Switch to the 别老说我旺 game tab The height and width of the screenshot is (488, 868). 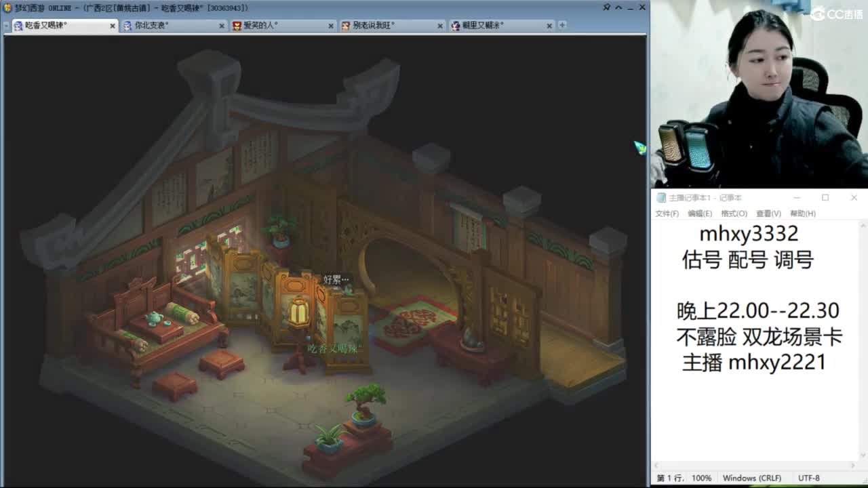392,26
